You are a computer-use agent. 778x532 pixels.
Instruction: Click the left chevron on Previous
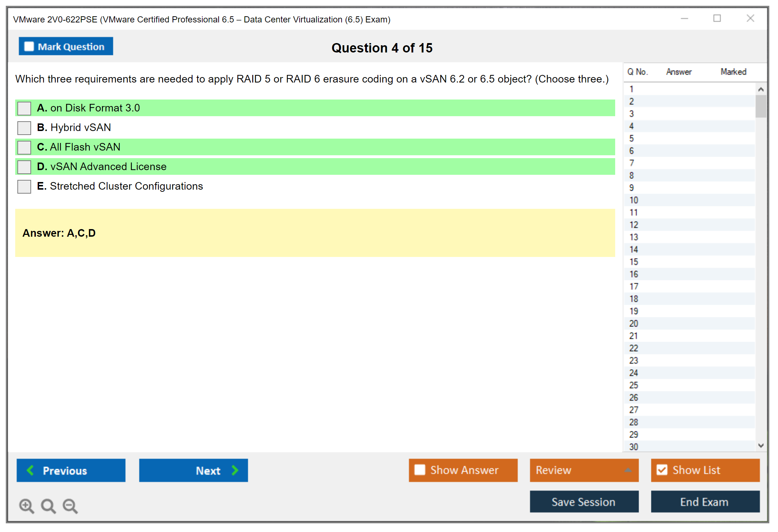coord(30,470)
